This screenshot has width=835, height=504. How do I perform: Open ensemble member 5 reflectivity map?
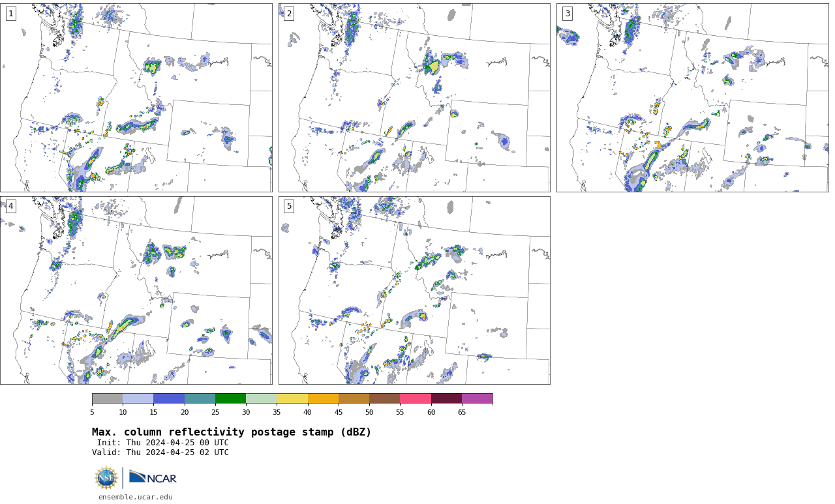414,290
